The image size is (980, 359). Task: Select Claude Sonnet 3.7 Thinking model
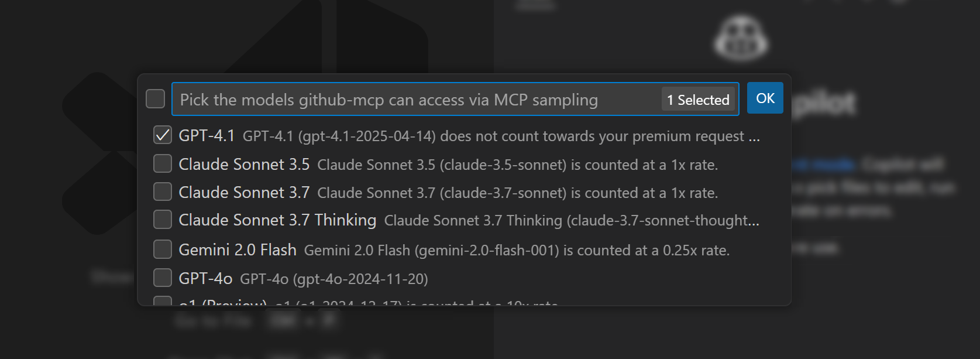pos(162,220)
